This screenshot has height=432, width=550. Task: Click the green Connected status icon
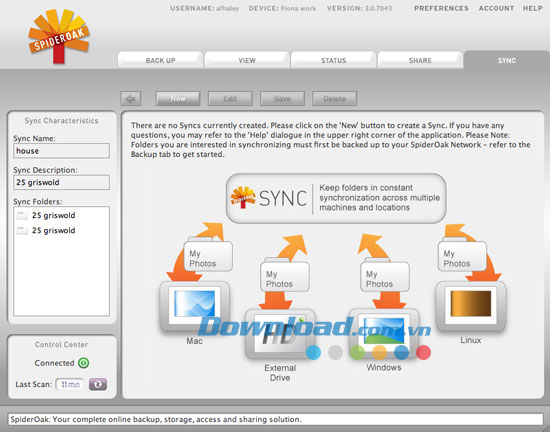(83, 363)
